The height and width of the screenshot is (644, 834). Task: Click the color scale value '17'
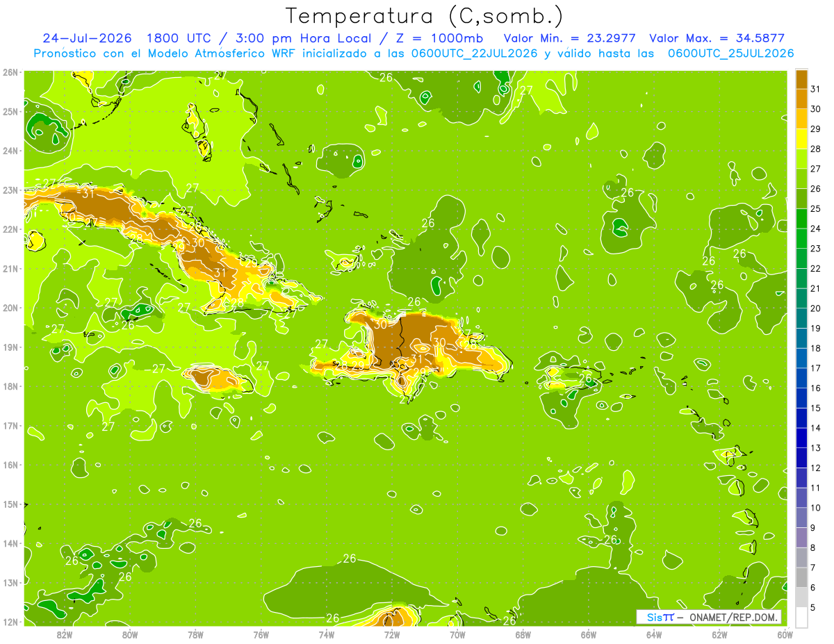[816, 368]
